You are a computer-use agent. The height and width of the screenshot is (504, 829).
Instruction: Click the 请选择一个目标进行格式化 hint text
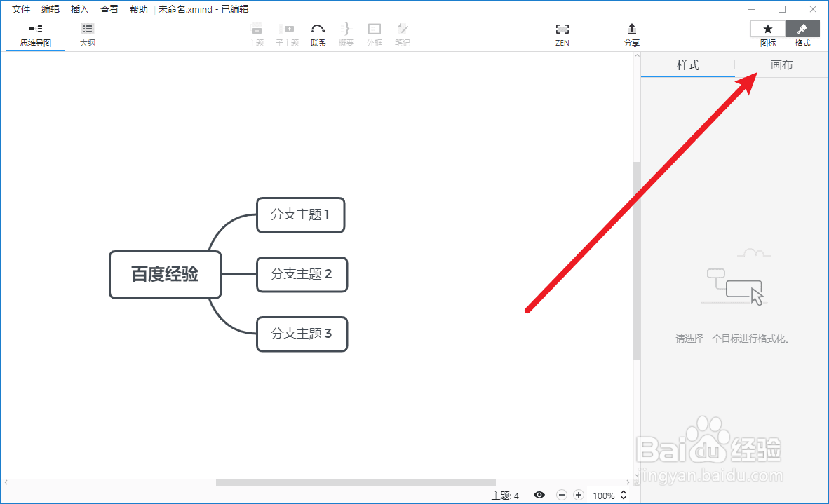pos(733,339)
